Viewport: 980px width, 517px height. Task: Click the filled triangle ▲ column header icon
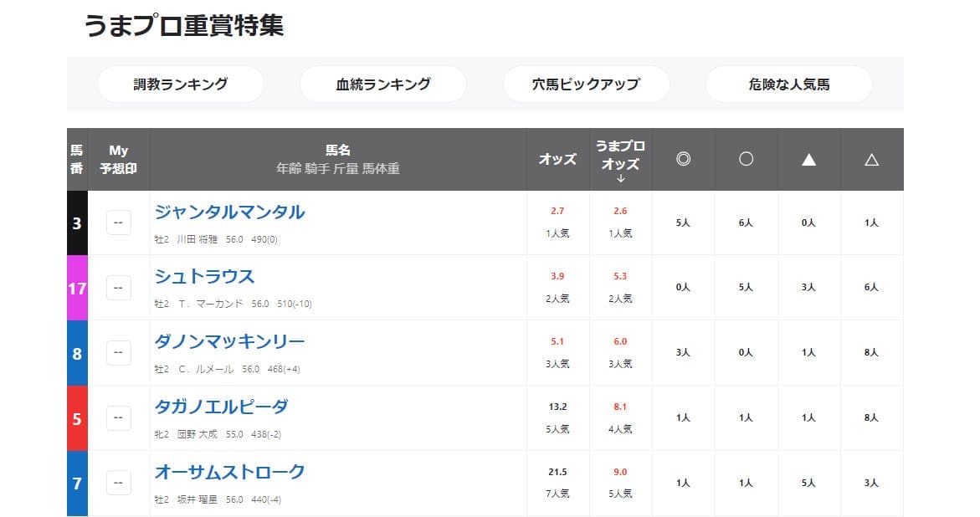coord(808,160)
